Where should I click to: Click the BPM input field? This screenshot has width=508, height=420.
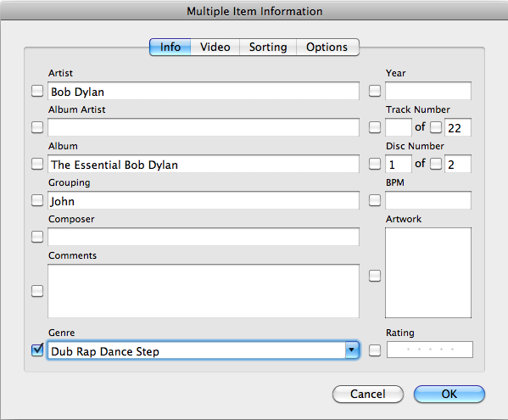(428, 200)
